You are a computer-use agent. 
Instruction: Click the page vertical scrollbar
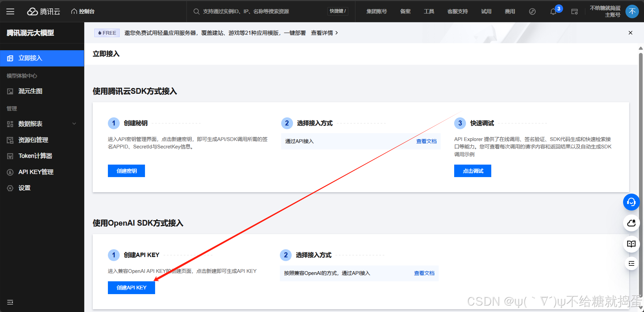pos(641,175)
